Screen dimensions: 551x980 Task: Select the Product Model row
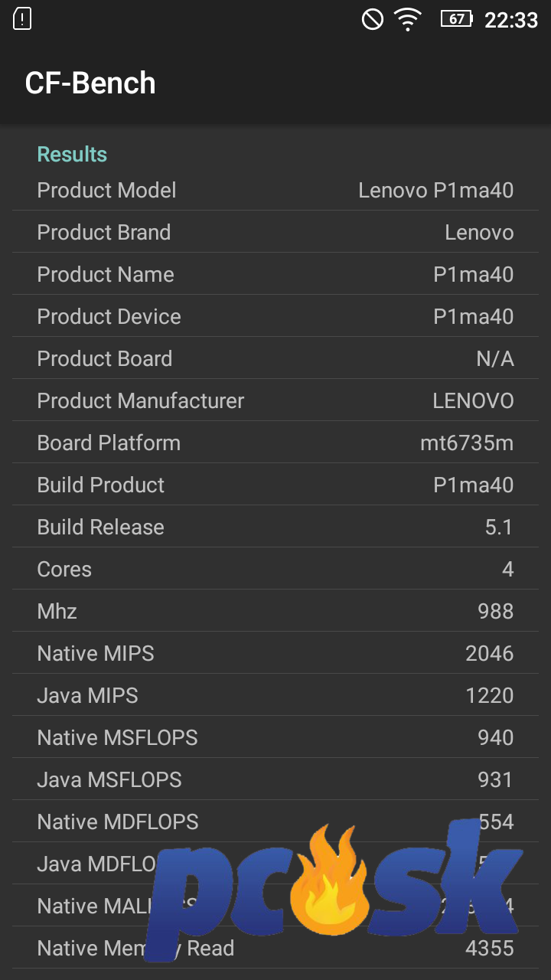(275, 190)
